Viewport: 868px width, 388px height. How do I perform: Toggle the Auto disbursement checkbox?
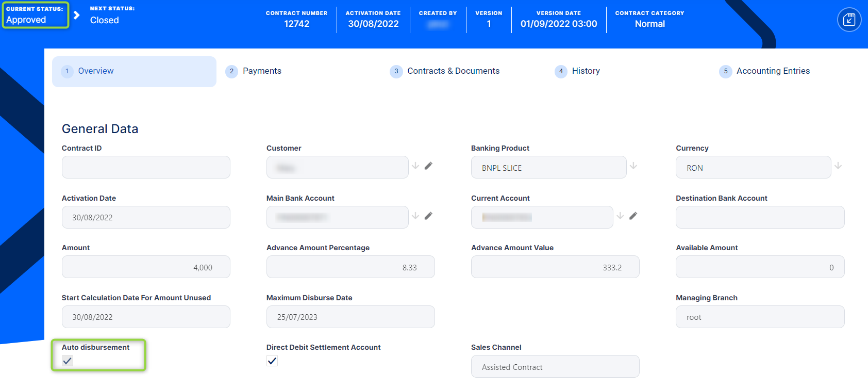(68, 361)
